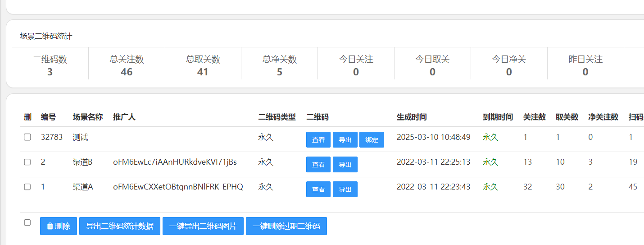View the QR code for 渠道A
The width and height of the screenshot is (644, 245).
(x=318, y=190)
